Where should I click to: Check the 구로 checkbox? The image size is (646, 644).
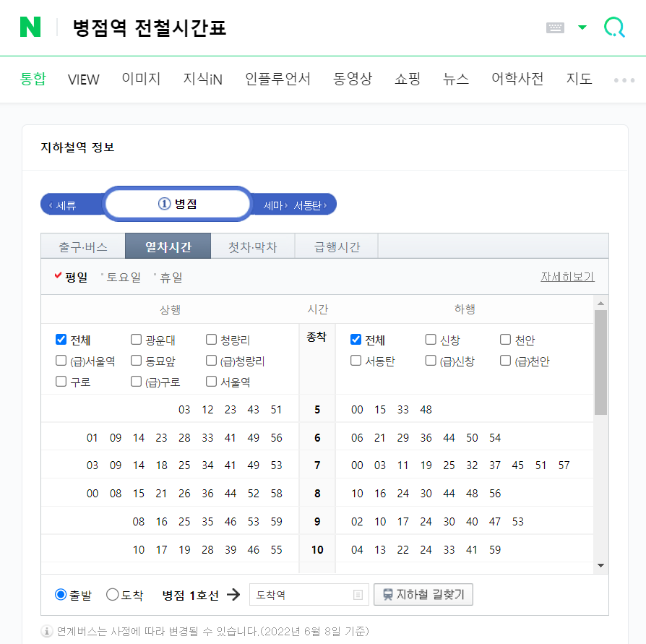[x=61, y=382]
